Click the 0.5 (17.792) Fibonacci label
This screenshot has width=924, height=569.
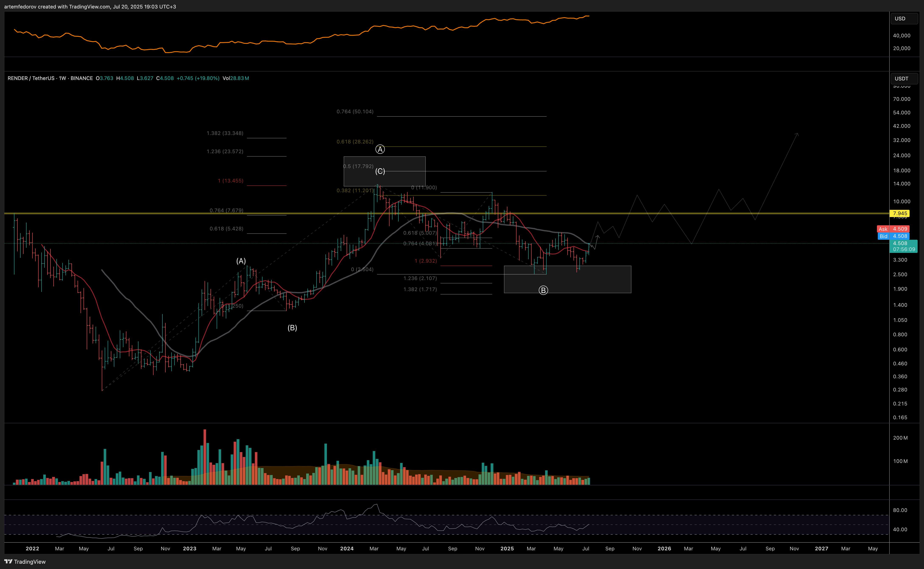pyautogui.click(x=359, y=166)
